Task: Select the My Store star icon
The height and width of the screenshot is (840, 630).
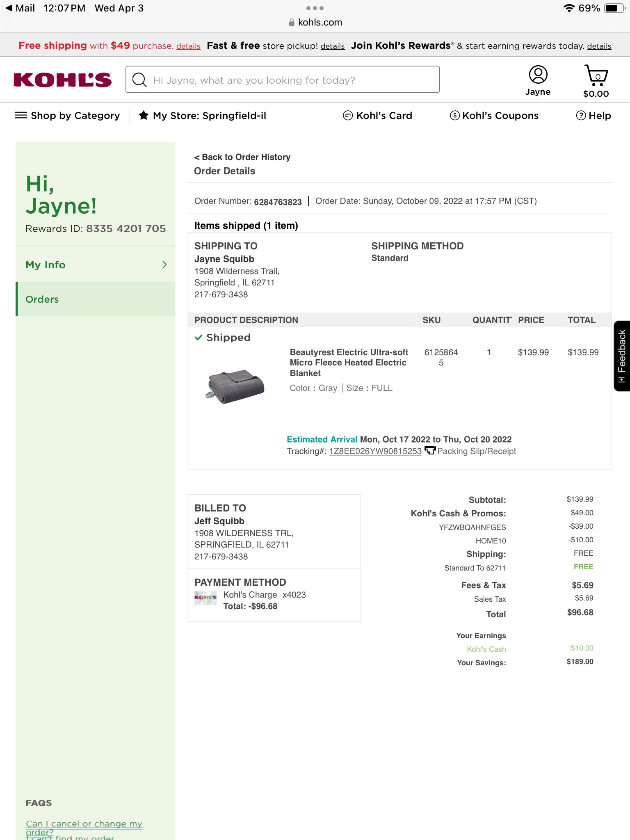Action: click(x=144, y=115)
